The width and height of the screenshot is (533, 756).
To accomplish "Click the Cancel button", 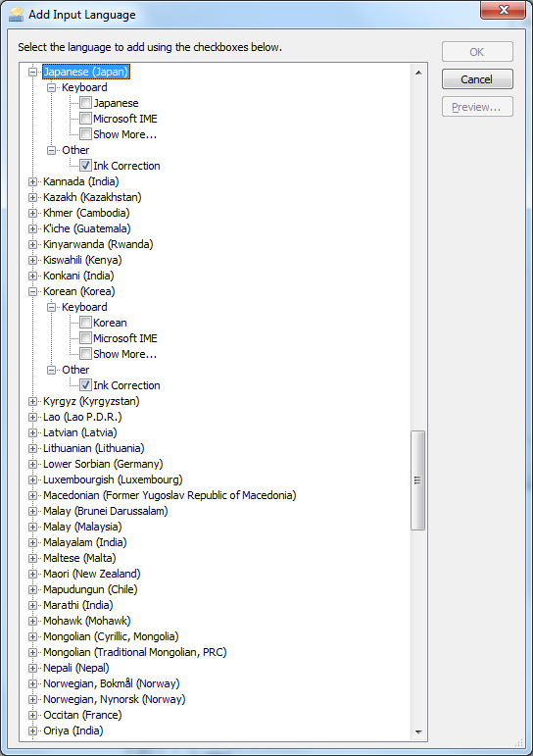I will pos(477,79).
